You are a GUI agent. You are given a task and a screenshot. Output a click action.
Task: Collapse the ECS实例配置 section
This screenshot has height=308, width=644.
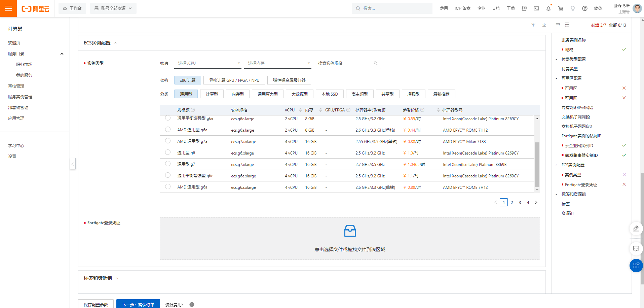pos(115,43)
